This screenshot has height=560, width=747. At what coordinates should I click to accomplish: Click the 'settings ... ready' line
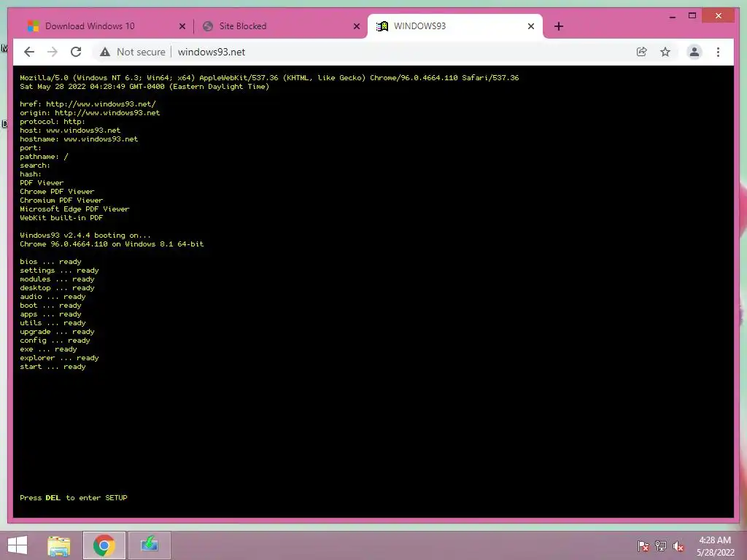[x=60, y=271]
